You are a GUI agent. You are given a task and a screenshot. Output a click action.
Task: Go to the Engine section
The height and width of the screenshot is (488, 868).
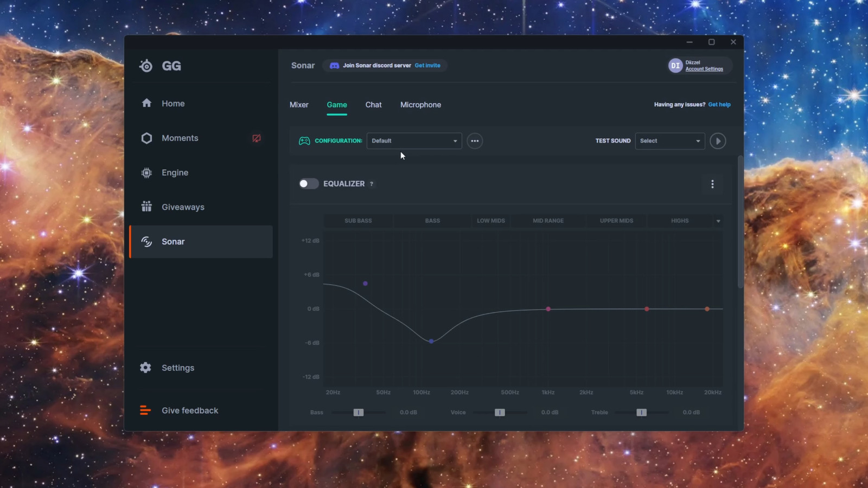point(174,172)
